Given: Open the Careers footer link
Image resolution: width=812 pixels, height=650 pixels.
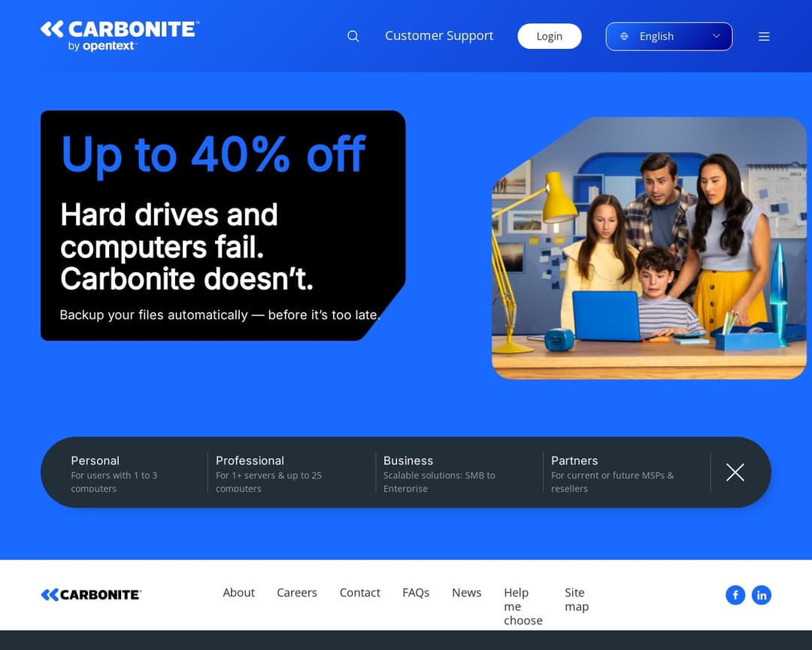Looking at the screenshot, I should 297,593.
